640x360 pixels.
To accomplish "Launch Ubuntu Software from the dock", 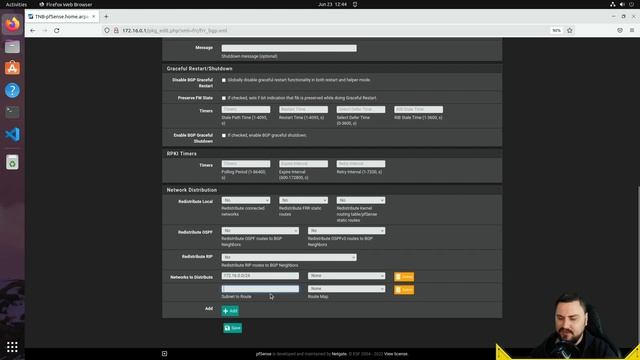I will (12, 68).
